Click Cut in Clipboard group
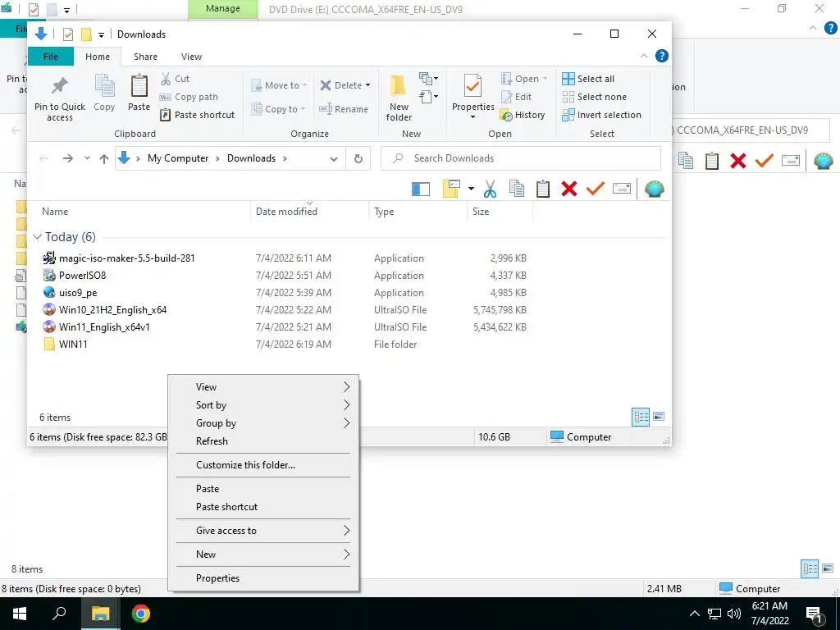 point(175,79)
